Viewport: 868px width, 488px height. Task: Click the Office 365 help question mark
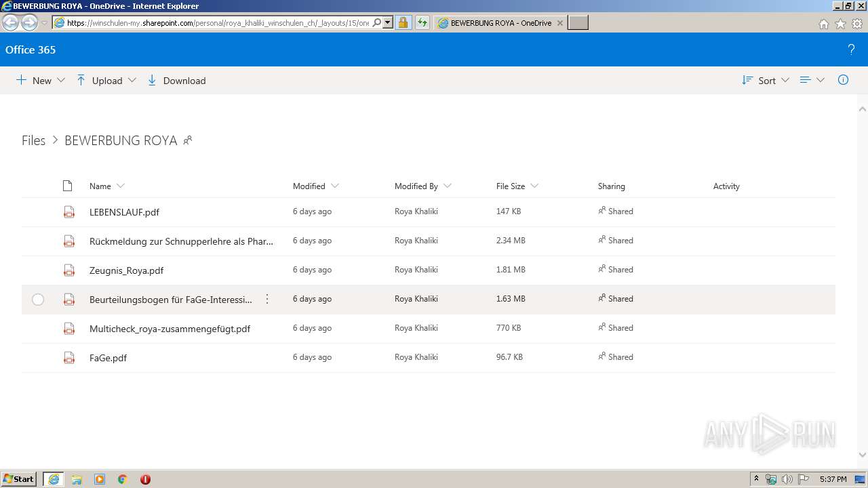click(851, 49)
